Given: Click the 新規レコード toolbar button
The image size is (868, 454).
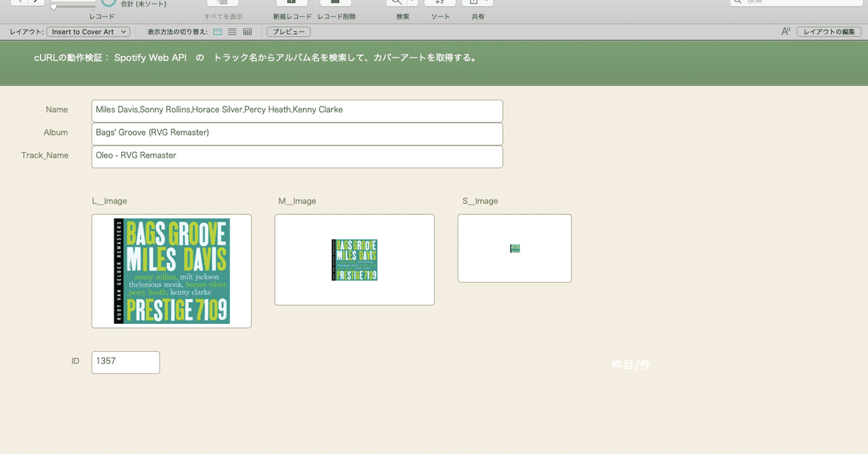Looking at the screenshot, I should tap(292, 3).
